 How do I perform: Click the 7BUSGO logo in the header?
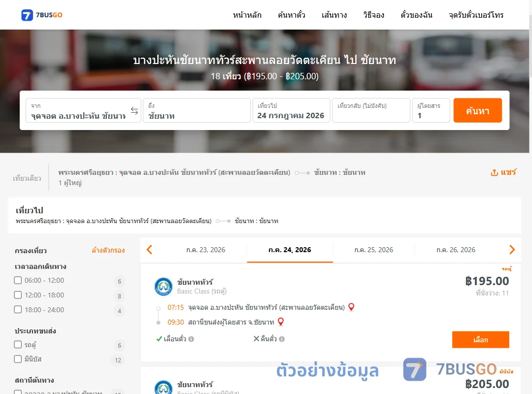[x=42, y=15]
